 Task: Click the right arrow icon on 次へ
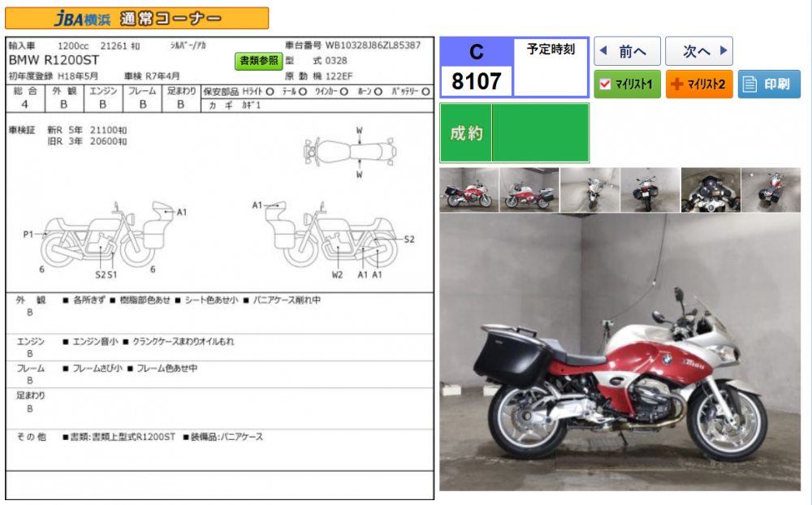[723, 51]
